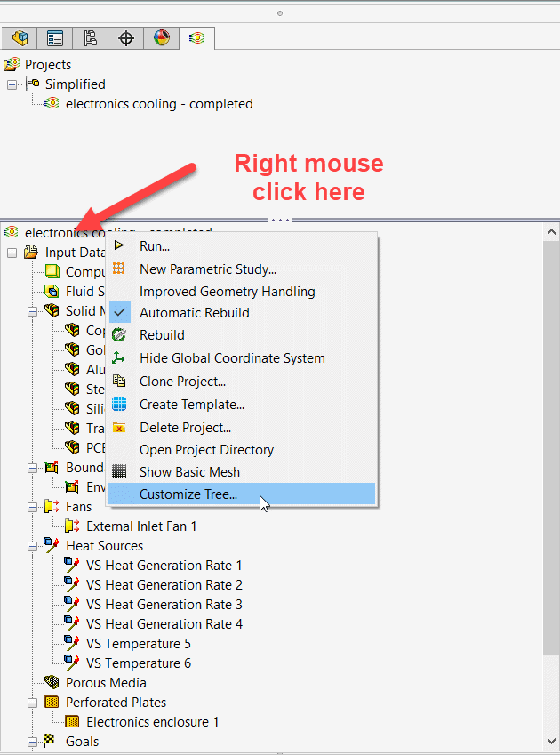The image size is (560, 755).
Task: Select Customize Tree... in the context menu
Action: (242, 494)
